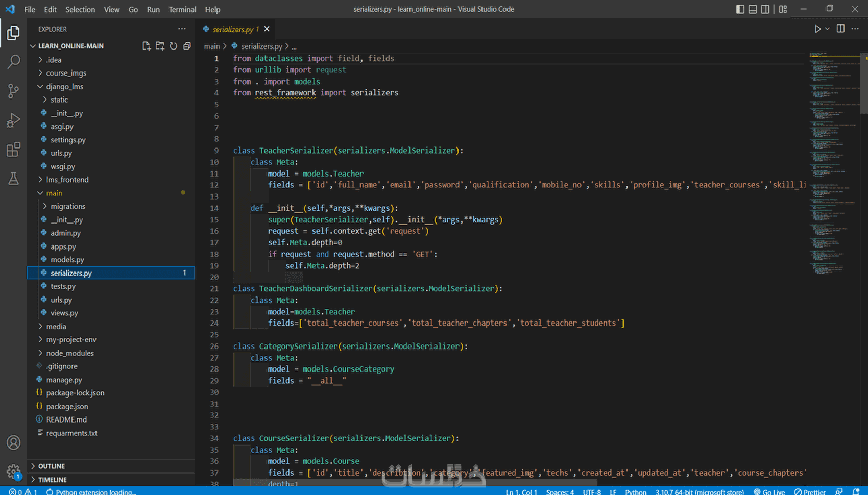This screenshot has width=868, height=495.
Task: Open Run and Debug in Activity Bar
Action: click(x=13, y=120)
